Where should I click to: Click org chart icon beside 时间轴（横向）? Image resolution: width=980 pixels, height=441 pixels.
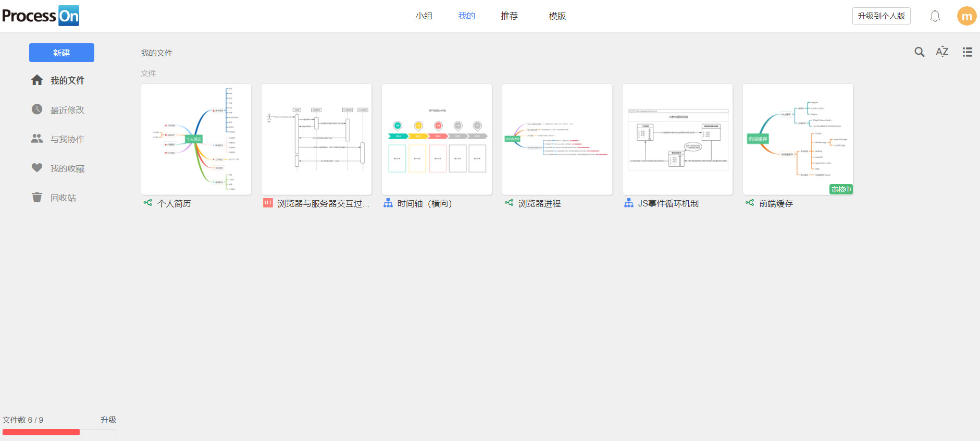click(388, 203)
